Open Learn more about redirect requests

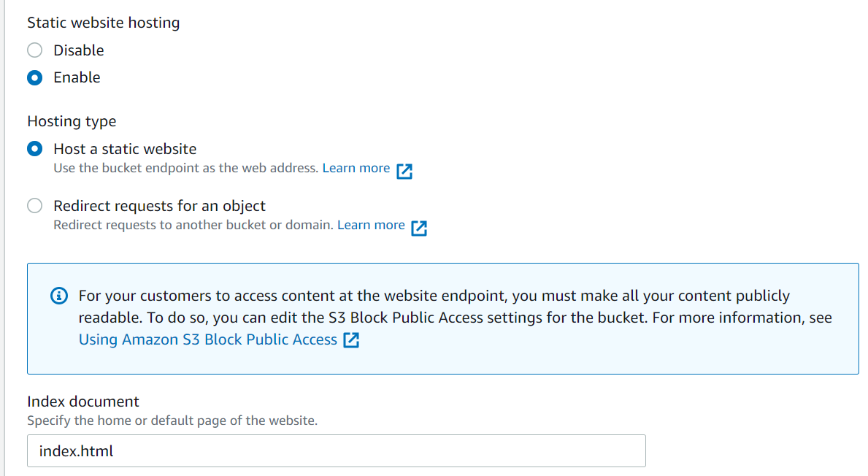pyautogui.click(x=370, y=224)
